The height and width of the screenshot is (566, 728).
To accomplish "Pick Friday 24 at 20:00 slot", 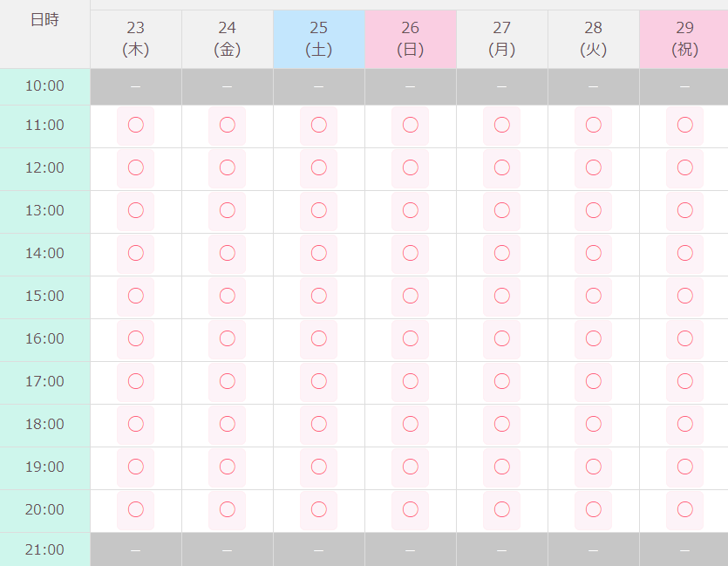I will point(227,509).
